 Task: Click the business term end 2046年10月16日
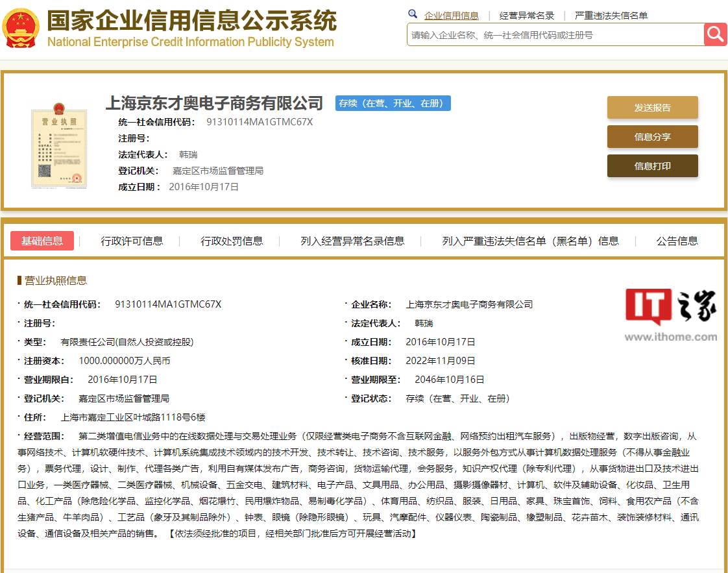[x=450, y=380]
